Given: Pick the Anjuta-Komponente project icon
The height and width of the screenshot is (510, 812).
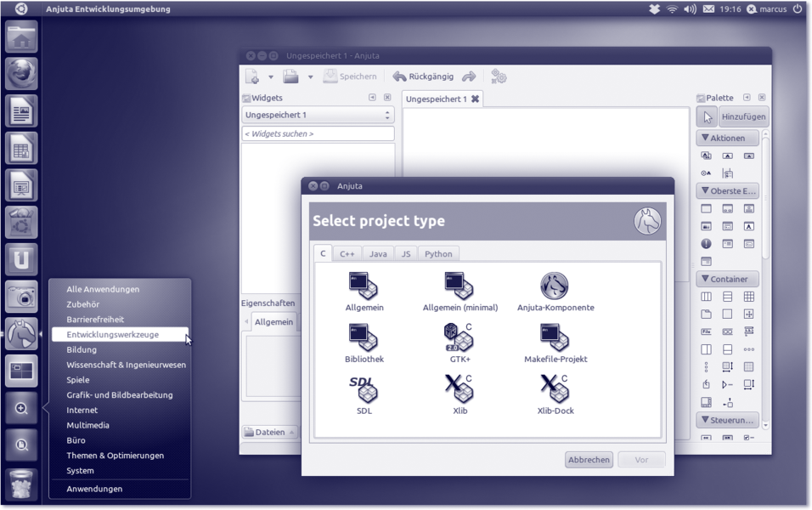Looking at the screenshot, I should point(555,286).
